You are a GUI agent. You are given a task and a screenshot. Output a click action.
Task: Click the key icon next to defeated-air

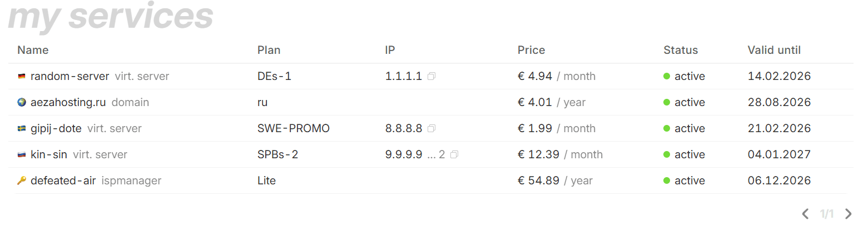(x=22, y=181)
